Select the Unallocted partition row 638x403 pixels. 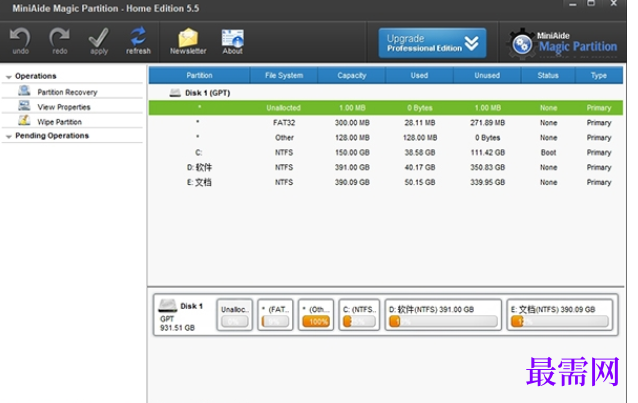[x=386, y=108]
